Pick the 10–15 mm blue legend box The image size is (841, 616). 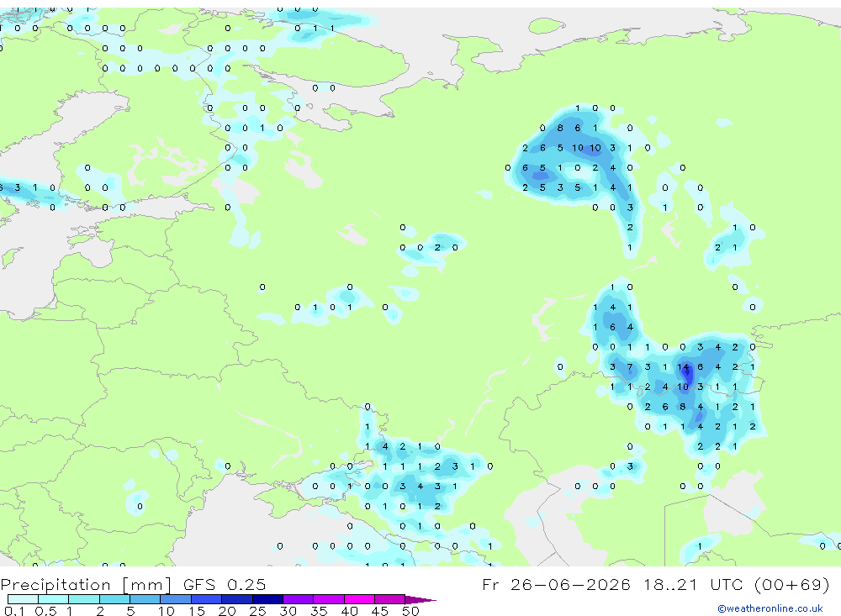(176, 599)
